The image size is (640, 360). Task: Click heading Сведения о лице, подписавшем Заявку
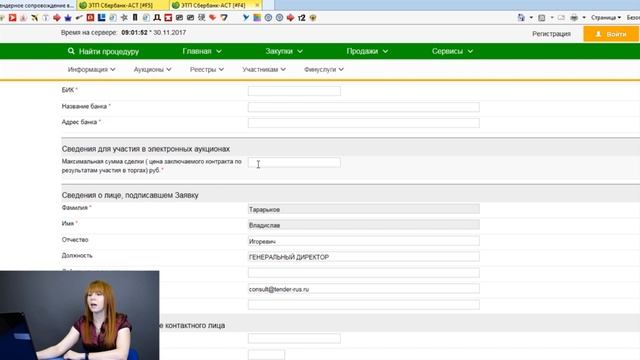[130, 195]
